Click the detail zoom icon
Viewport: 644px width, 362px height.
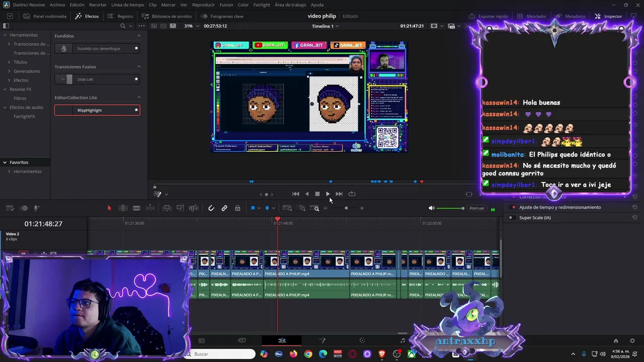(x=302, y=208)
